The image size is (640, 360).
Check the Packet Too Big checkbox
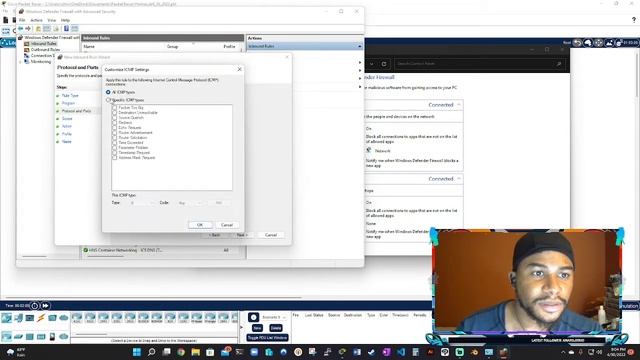pos(115,107)
